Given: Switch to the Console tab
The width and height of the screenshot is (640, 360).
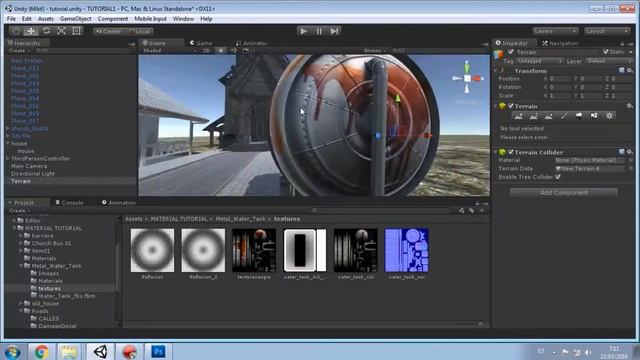Looking at the screenshot, I should tap(69, 202).
